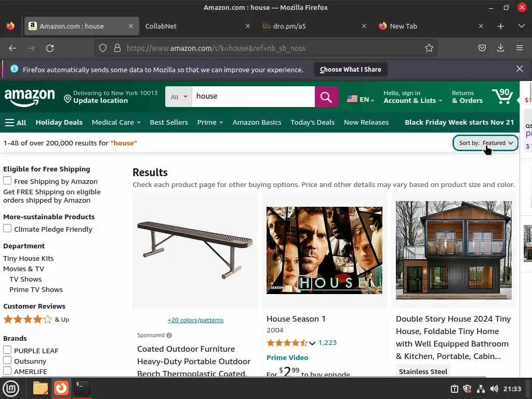
Task: Click the Firefox taskbar icon
Action: coord(61,388)
